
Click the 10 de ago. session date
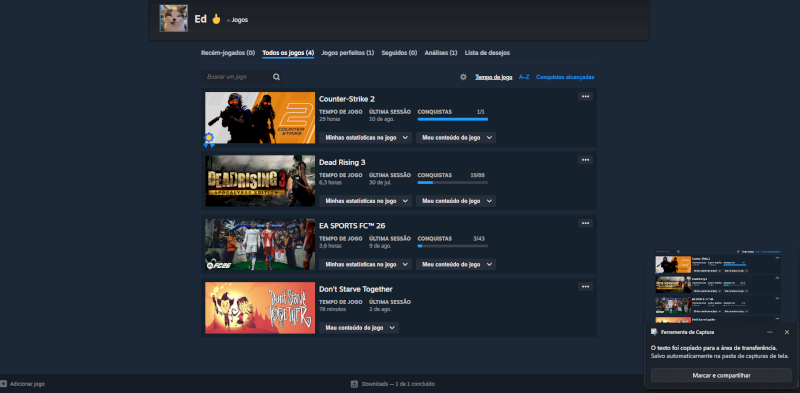[x=381, y=119]
